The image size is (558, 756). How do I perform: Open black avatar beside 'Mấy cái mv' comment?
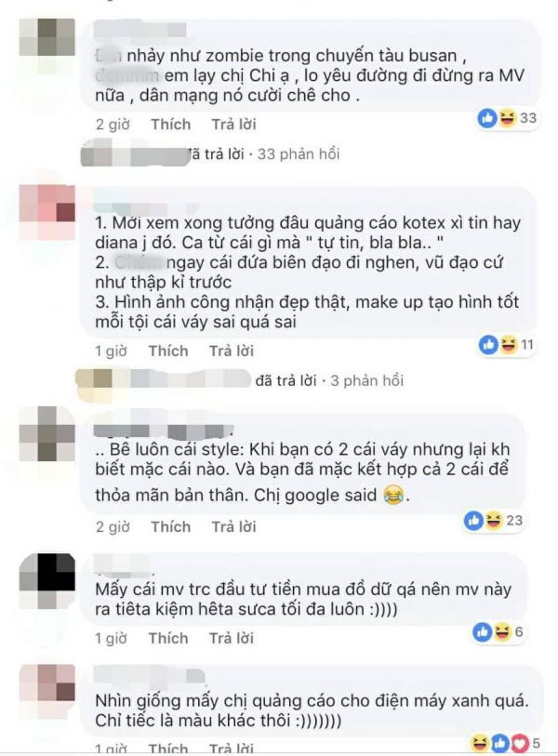tap(47, 572)
